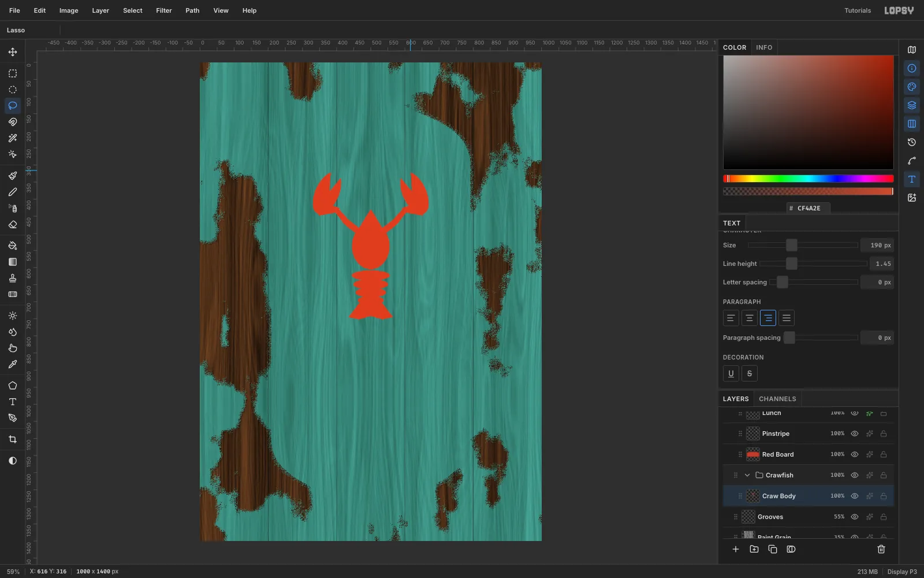Image resolution: width=924 pixels, height=578 pixels.
Task: Add a new layer with plus icon
Action: pos(736,549)
